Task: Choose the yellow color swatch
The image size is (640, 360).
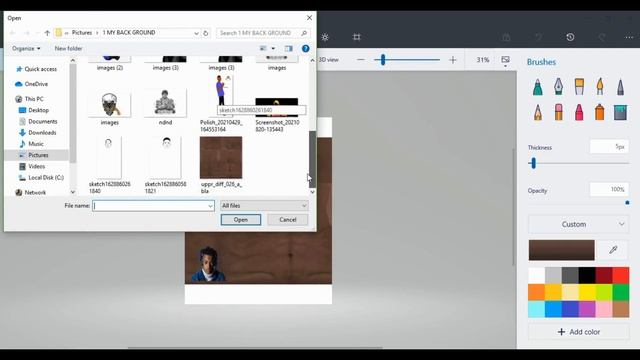Action: pyautogui.click(x=587, y=292)
